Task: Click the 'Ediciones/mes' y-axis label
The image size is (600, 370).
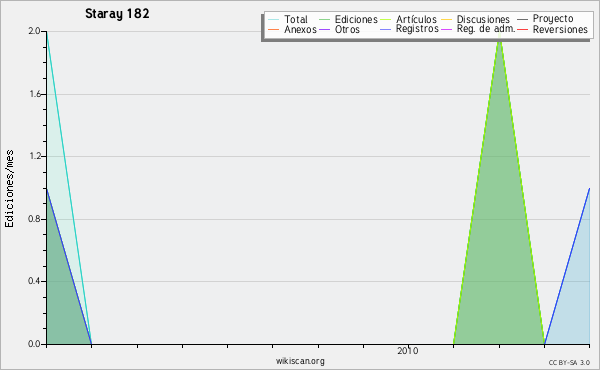Action: coord(9,189)
